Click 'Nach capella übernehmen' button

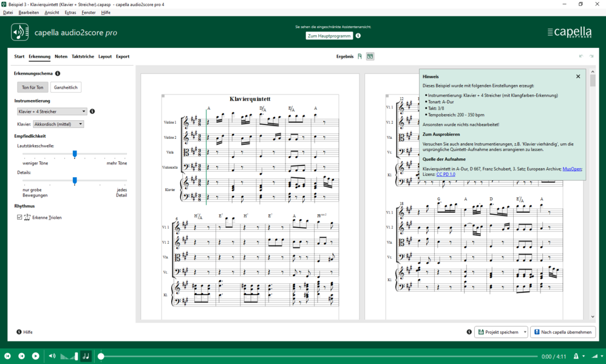pyautogui.click(x=563, y=332)
